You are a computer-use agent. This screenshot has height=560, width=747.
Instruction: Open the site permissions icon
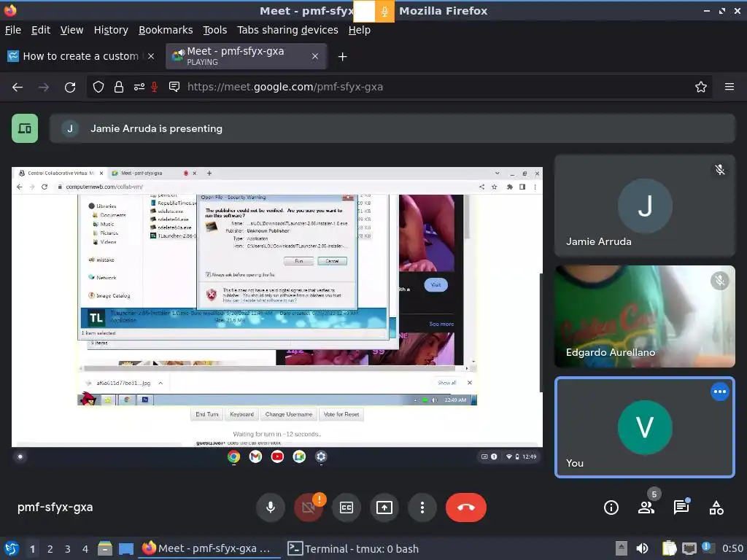139,87
